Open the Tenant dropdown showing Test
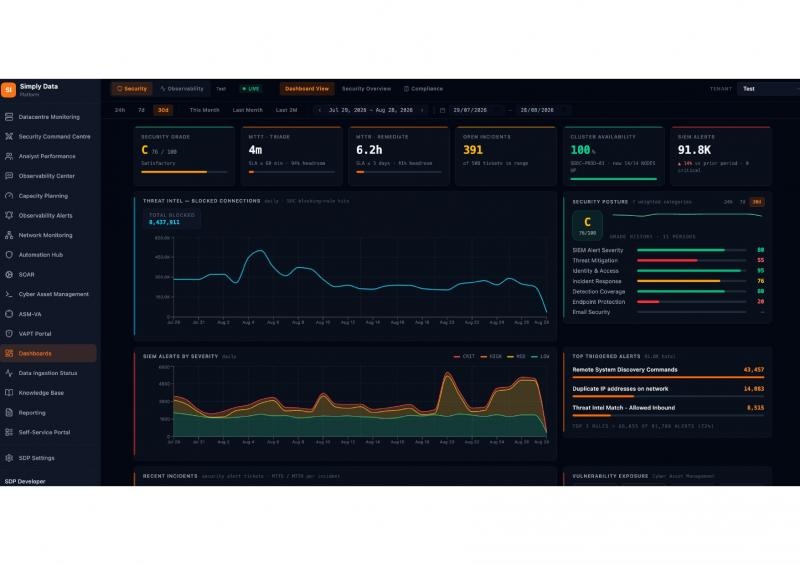Screen dimensions: 800x565 coord(769,89)
